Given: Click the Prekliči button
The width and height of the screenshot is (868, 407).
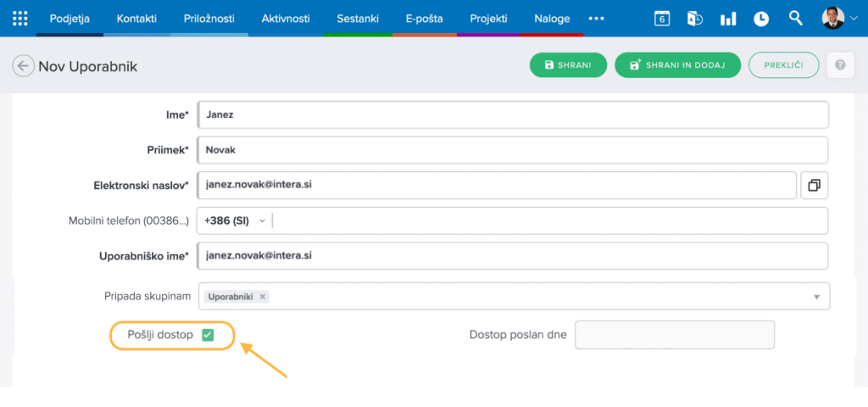Looking at the screenshot, I should (x=784, y=65).
